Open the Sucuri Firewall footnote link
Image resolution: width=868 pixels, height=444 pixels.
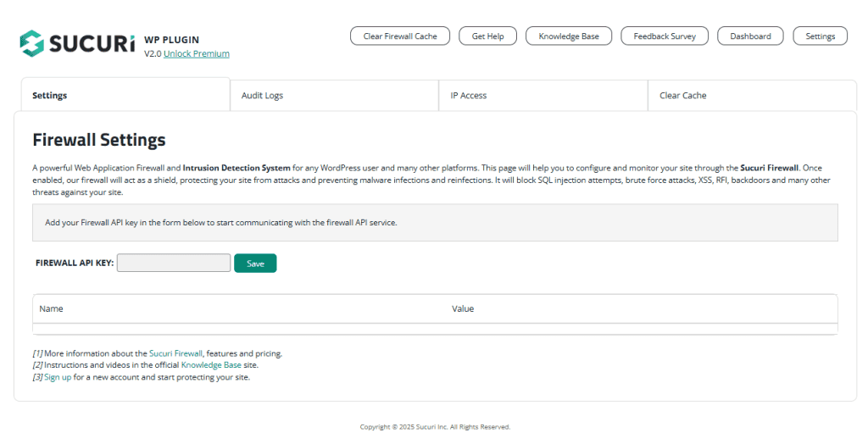click(x=175, y=353)
